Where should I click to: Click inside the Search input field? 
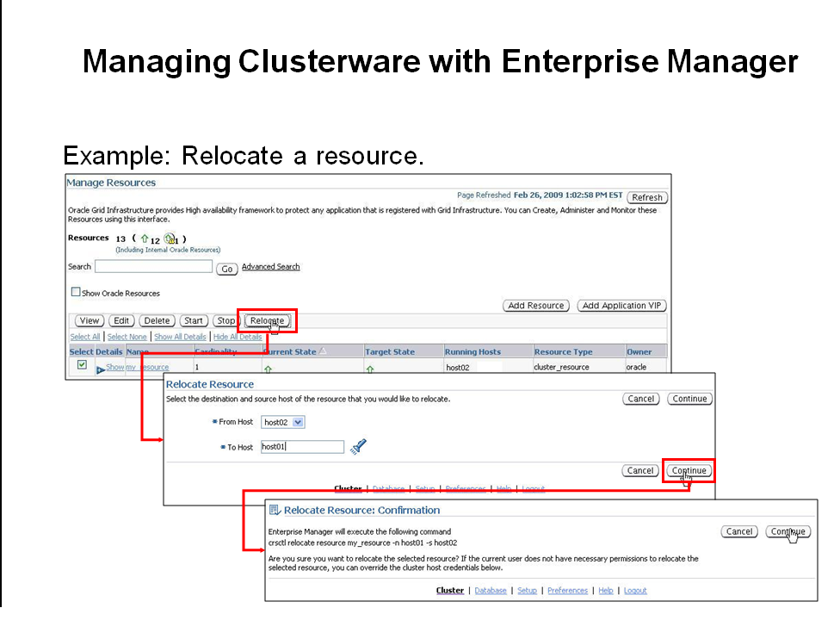(x=154, y=266)
